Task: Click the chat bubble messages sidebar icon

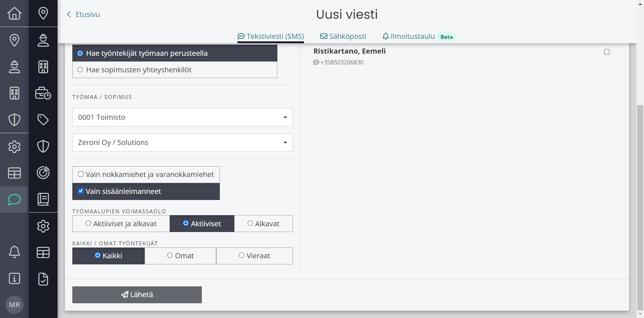Action: point(14,199)
